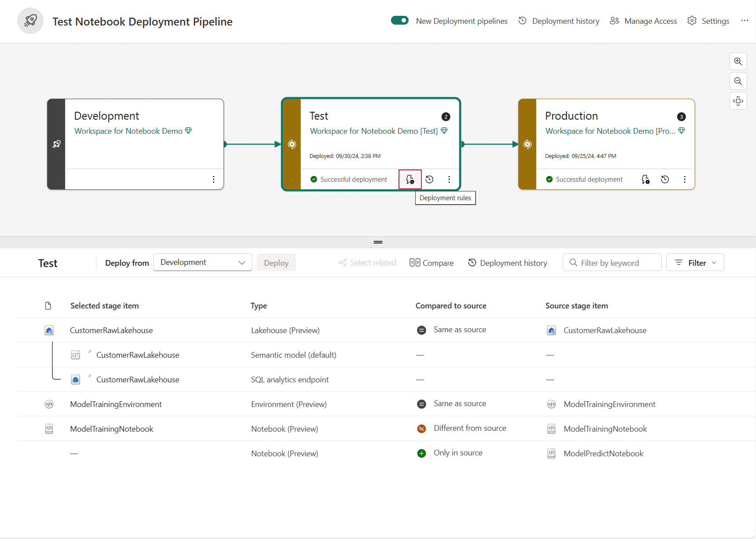This screenshot has width=756, height=539.
Task: Open top-right more options ellipsis menu
Action: [745, 21]
